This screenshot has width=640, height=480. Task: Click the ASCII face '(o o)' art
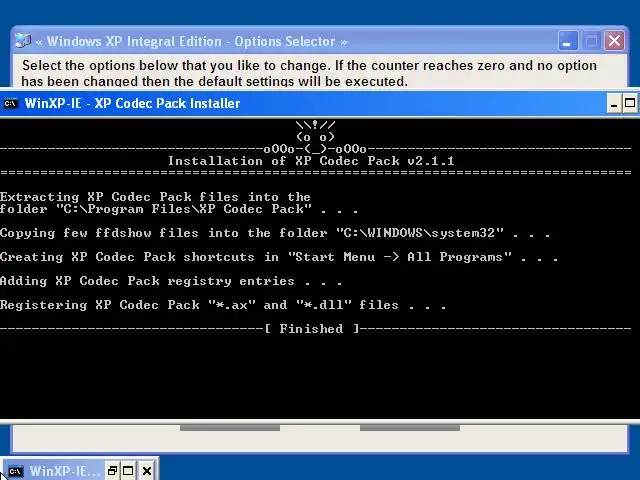pyautogui.click(x=316, y=137)
